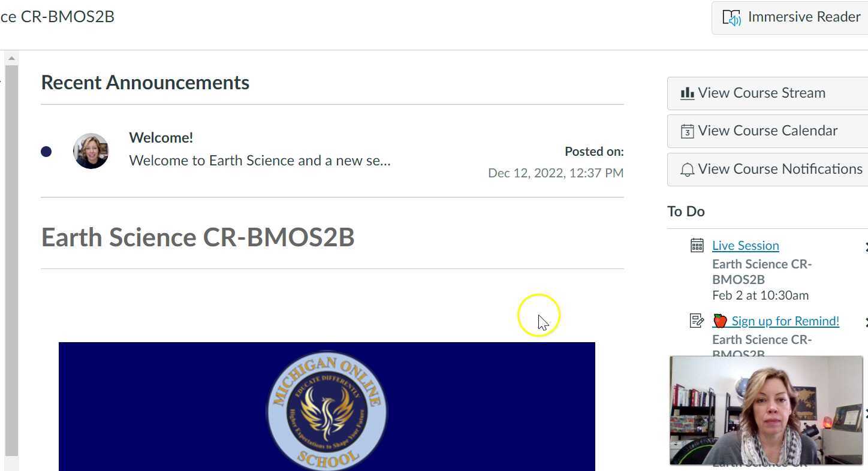Viewport: 868px width, 471px height.
Task: Open the Live Session link
Action: pos(745,245)
